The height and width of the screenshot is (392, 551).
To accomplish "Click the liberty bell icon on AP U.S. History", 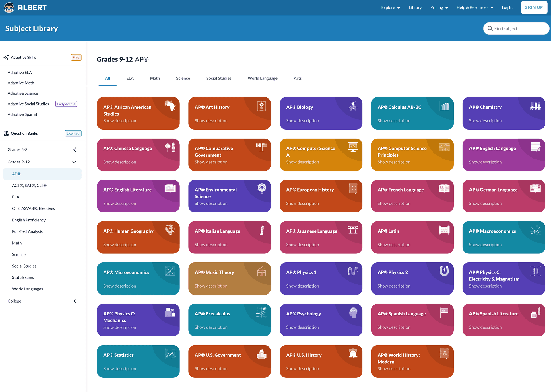I will tap(353, 354).
